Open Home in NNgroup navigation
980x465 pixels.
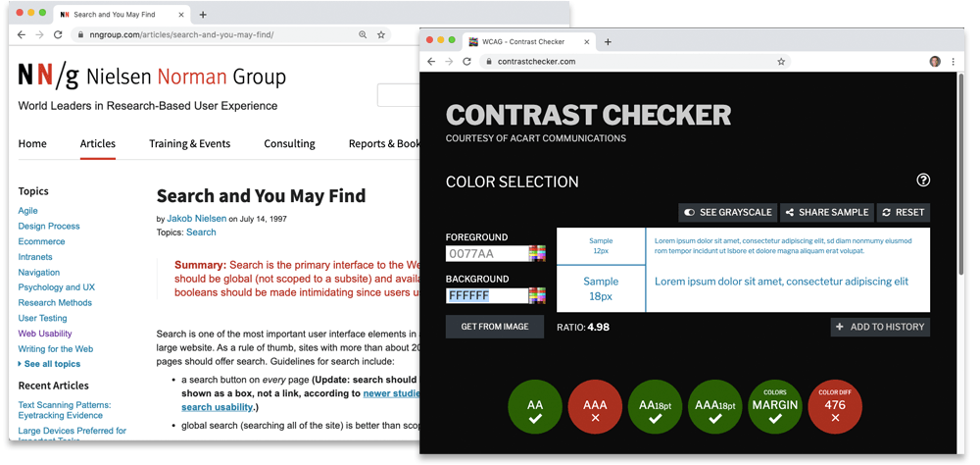click(x=32, y=143)
